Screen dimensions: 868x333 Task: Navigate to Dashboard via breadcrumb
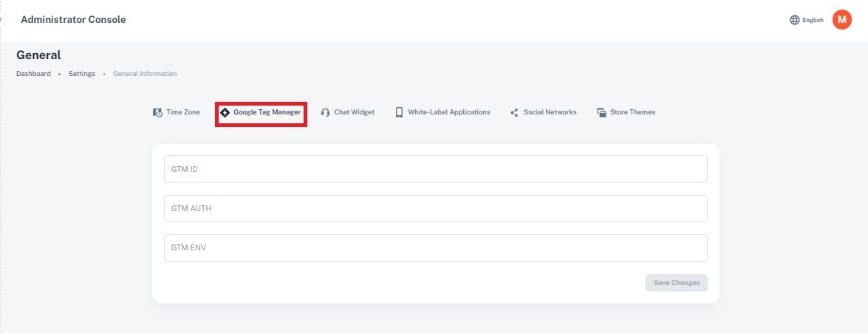click(x=33, y=74)
